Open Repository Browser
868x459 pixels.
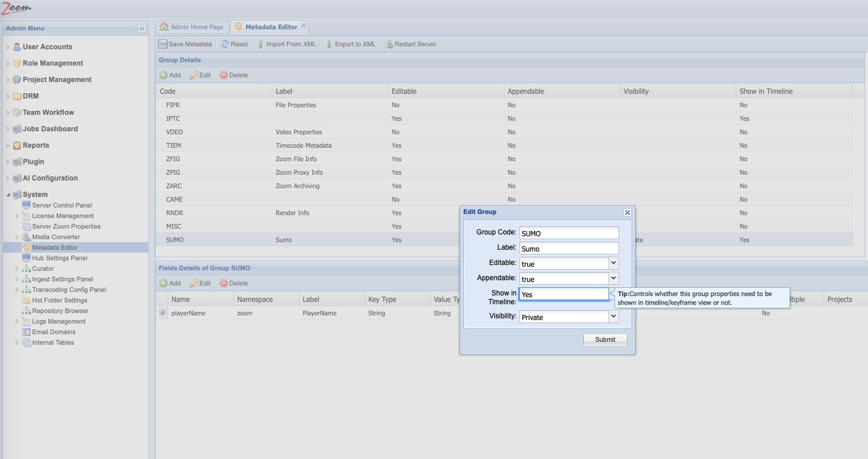60,311
